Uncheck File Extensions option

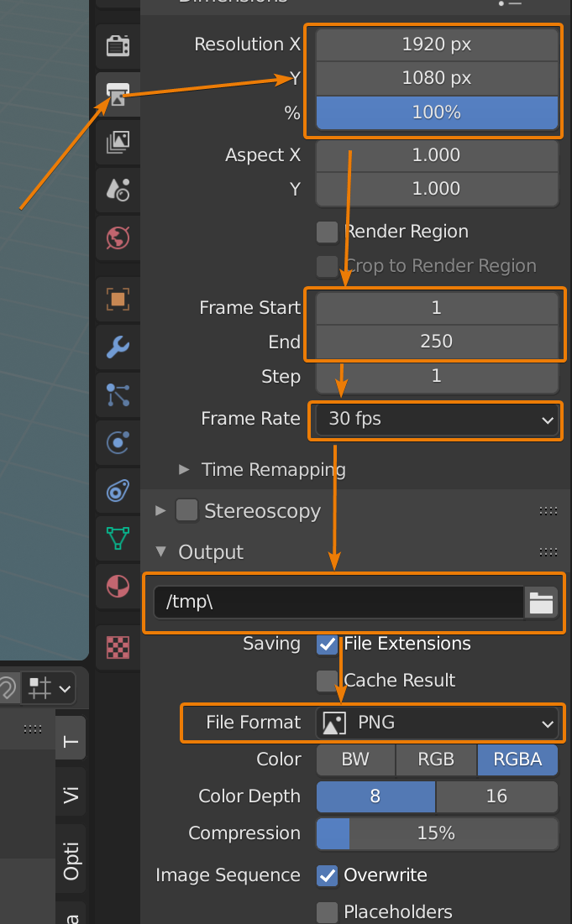[327, 645]
